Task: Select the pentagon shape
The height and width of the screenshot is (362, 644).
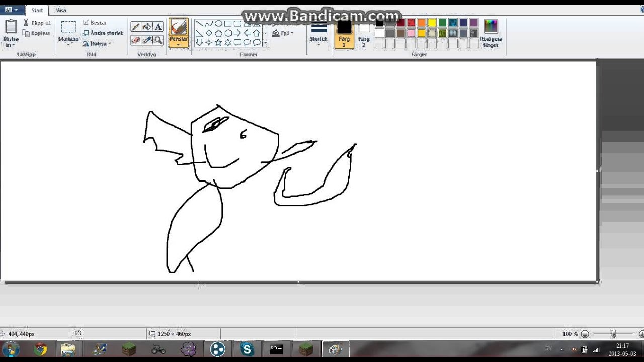Action: point(218,33)
